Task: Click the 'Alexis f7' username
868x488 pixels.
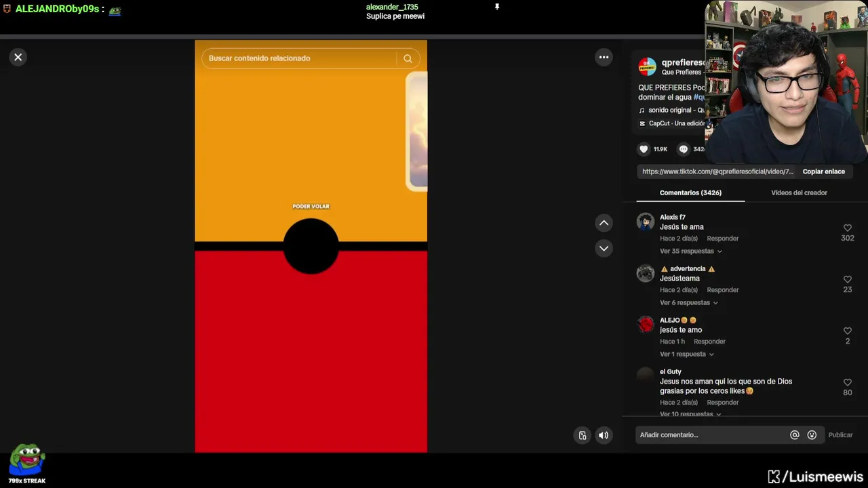Action: (673, 218)
